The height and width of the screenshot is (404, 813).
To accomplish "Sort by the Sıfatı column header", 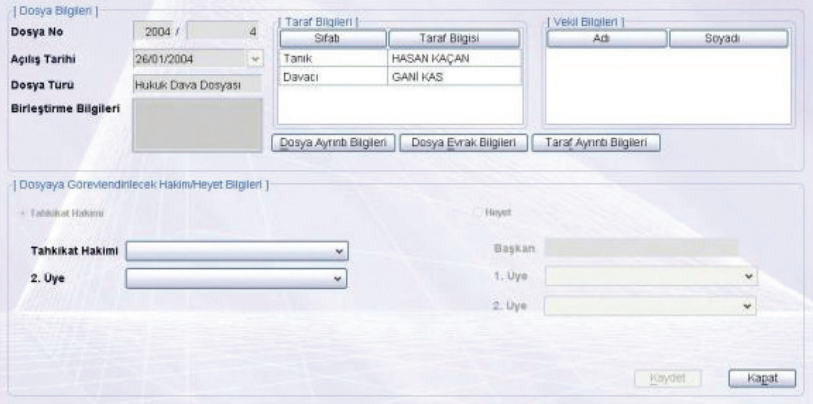I will (x=329, y=40).
